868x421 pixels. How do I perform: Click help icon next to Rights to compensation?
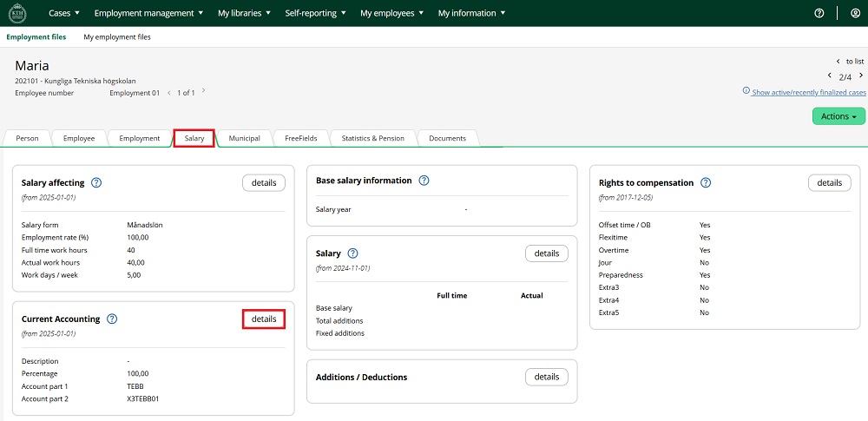pyautogui.click(x=706, y=182)
